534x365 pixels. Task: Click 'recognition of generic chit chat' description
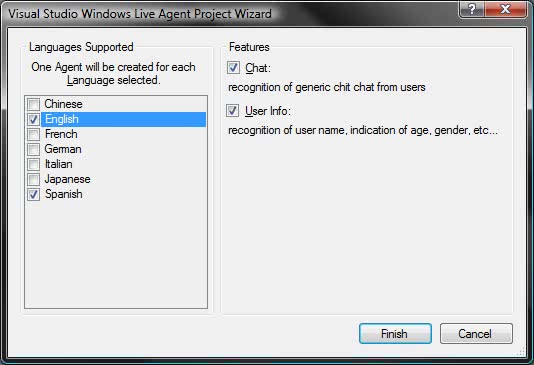tap(327, 87)
